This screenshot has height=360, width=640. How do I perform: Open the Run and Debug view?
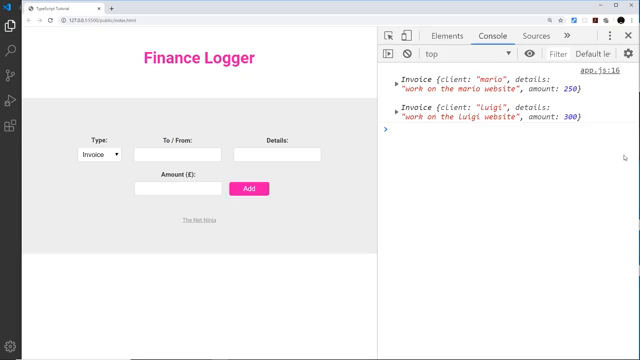(10, 100)
